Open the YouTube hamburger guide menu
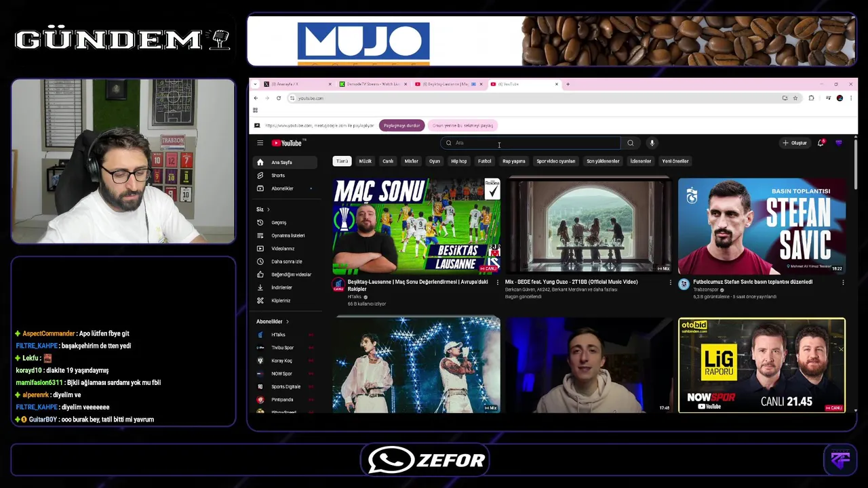Image resolution: width=868 pixels, height=488 pixels. point(260,143)
